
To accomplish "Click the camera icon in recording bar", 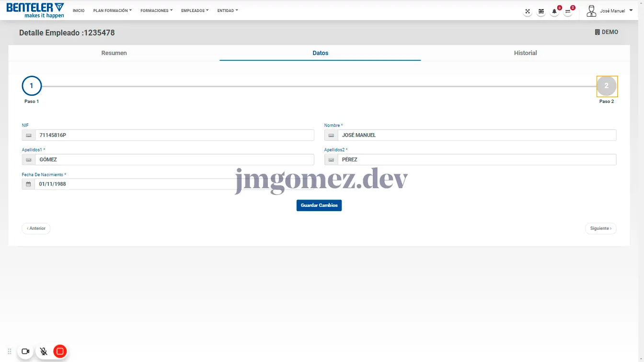I will click(x=26, y=351).
